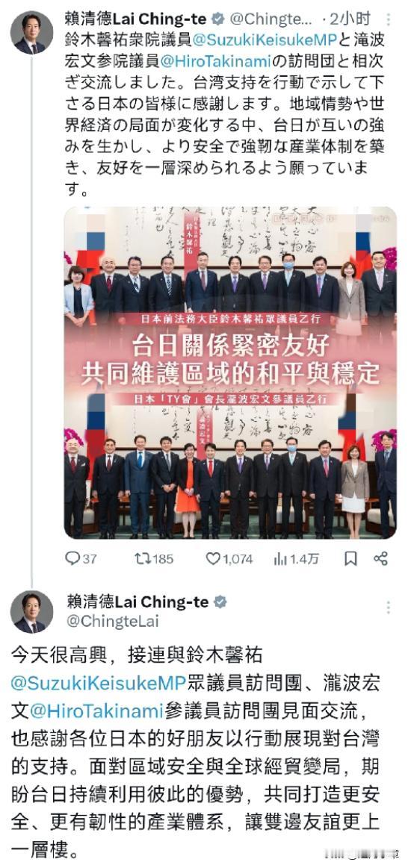Open @SuzukiKeisukeMP mention in Chinese tweet
The width and height of the screenshot is (408, 868).
click(x=98, y=684)
